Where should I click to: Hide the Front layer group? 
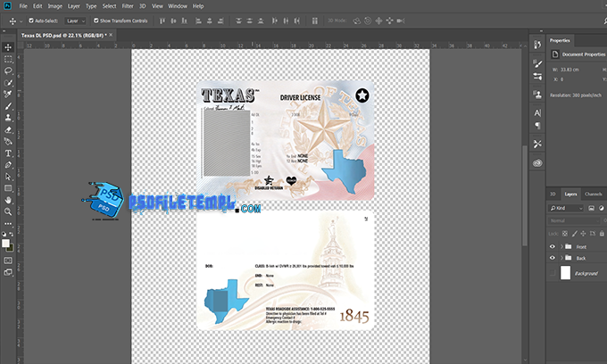(553, 246)
